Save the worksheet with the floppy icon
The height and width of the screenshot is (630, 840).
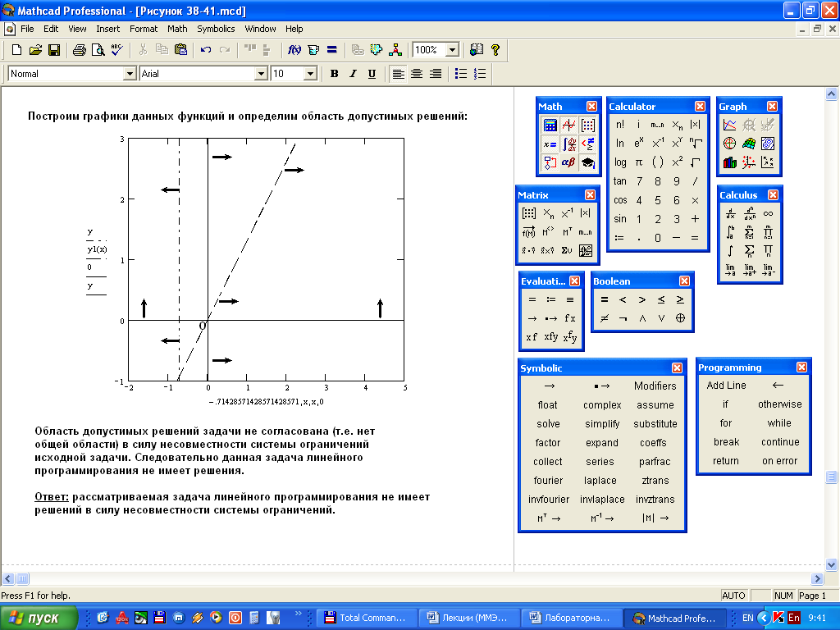coord(53,50)
